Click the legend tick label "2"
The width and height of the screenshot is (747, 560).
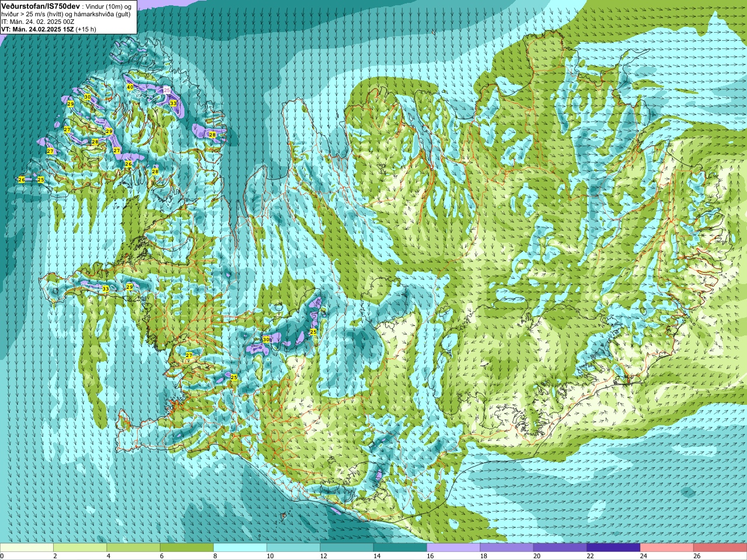point(55,556)
